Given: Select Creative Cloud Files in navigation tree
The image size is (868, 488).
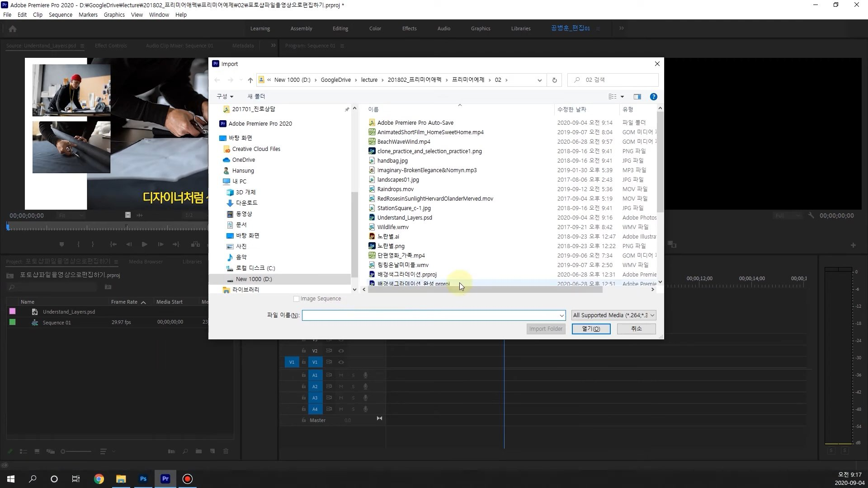Looking at the screenshot, I should pyautogui.click(x=256, y=149).
